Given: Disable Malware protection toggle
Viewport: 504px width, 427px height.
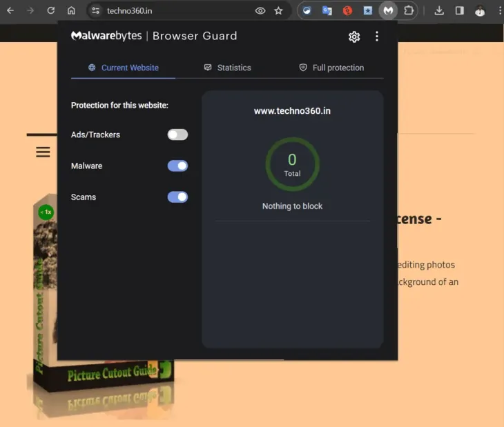Looking at the screenshot, I should (x=177, y=166).
